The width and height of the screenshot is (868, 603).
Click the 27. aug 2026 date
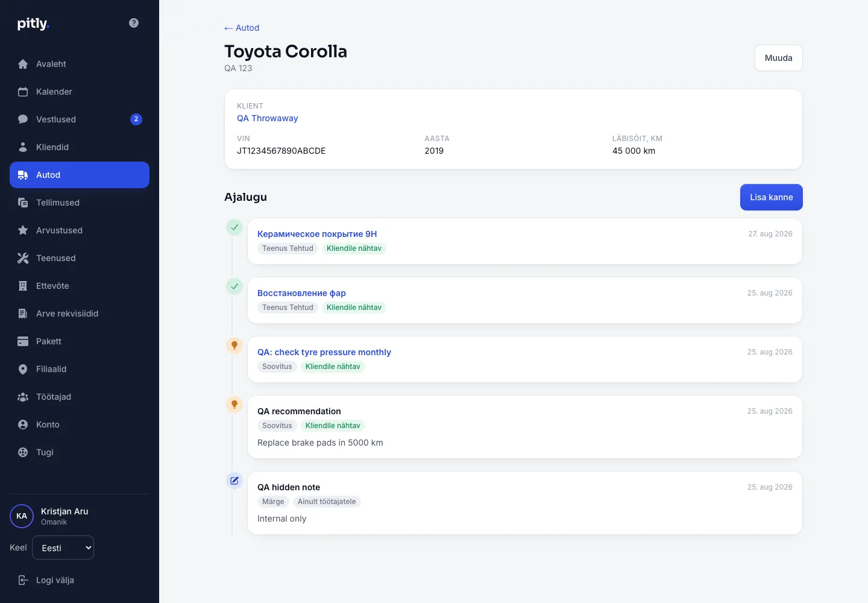[x=770, y=234]
